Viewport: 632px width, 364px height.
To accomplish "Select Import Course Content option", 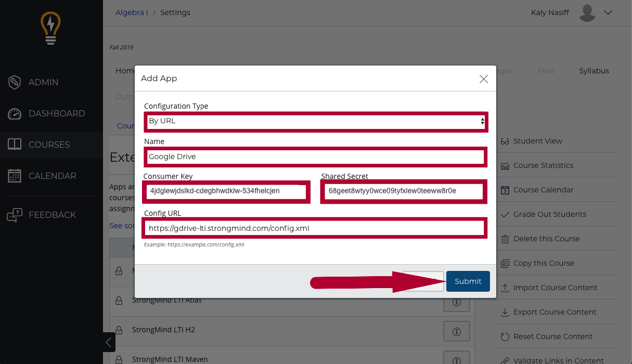I will [556, 288].
